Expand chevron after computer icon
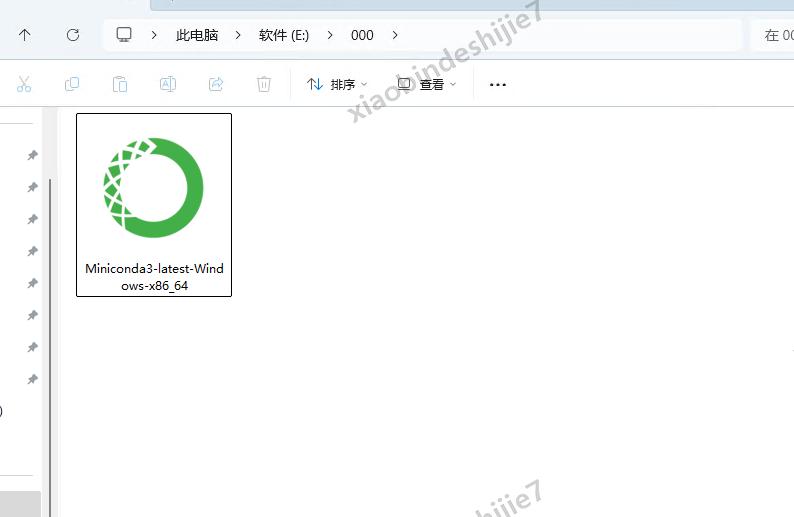794x517 pixels. coord(154,35)
